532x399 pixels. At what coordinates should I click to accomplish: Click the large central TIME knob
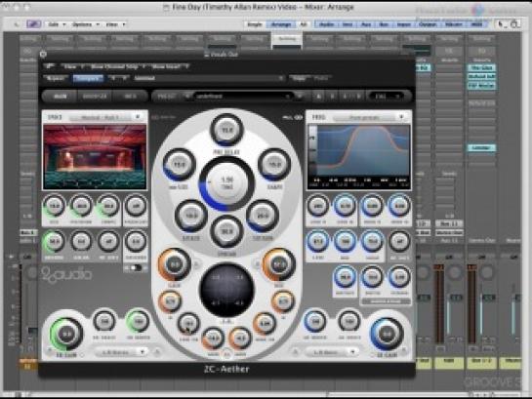click(226, 183)
